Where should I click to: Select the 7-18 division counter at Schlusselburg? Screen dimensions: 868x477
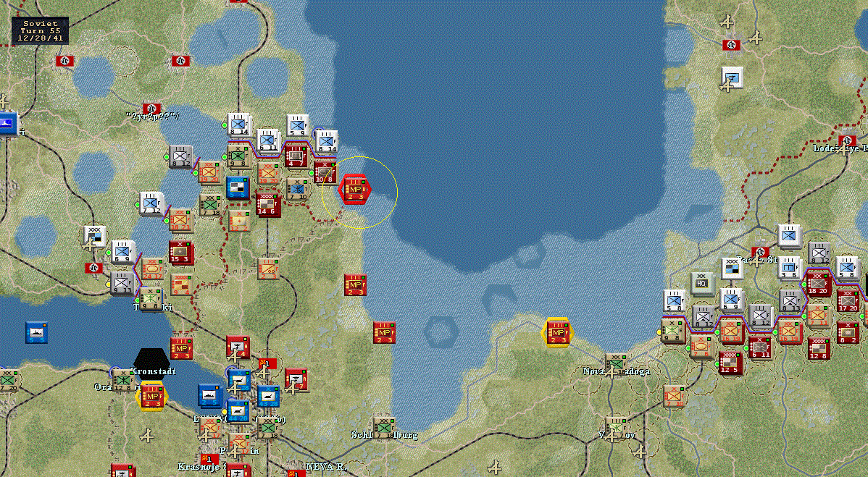(383, 427)
